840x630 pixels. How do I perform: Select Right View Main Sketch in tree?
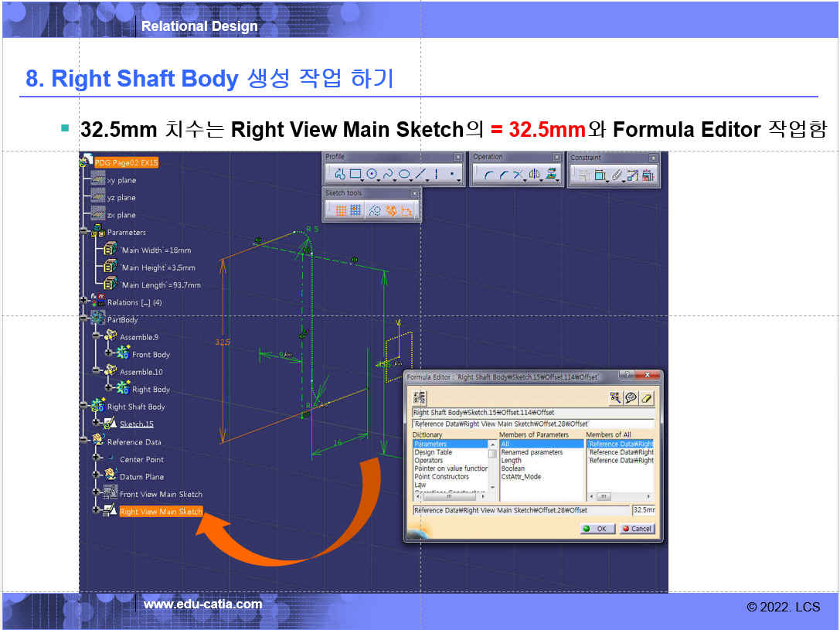click(161, 512)
